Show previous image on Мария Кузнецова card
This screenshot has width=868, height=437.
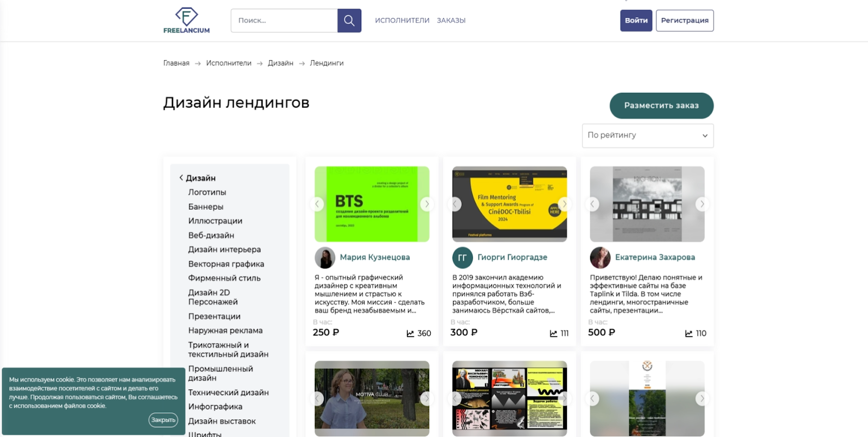pyautogui.click(x=317, y=204)
